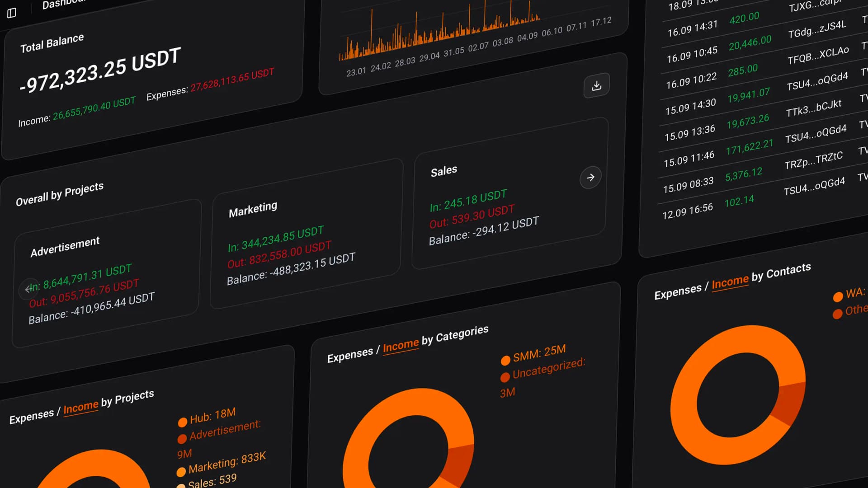Image resolution: width=868 pixels, height=488 pixels.
Task: Export chart data via the download icon
Action: (596, 85)
